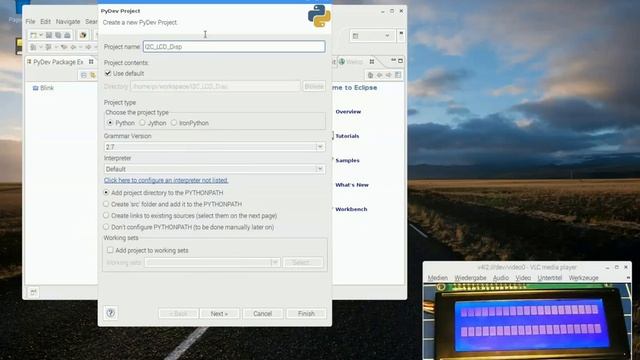640x360 pixels.
Task: Select Create 'src' folder and add to PYTHONPATH
Action: pyautogui.click(x=106, y=204)
